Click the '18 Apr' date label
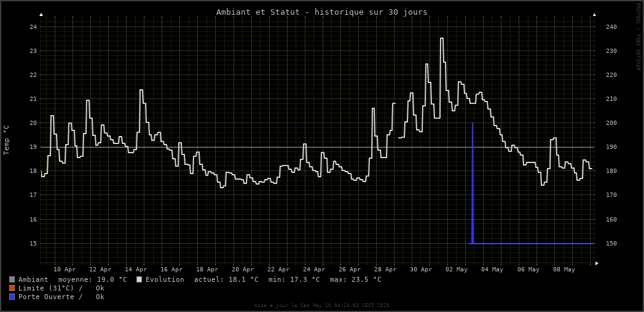 [208, 270]
